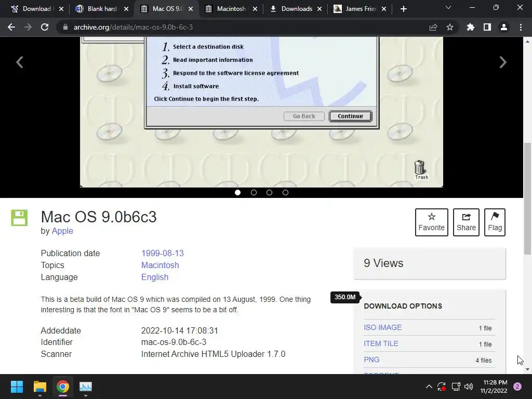
Task: Click the scrollbar up arrow
Action: coord(527,42)
